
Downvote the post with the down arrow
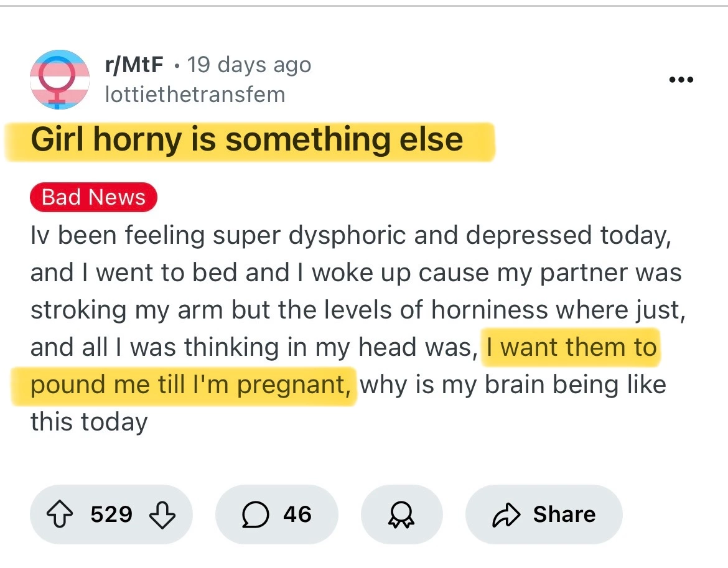pyautogui.click(x=162, y=514)
